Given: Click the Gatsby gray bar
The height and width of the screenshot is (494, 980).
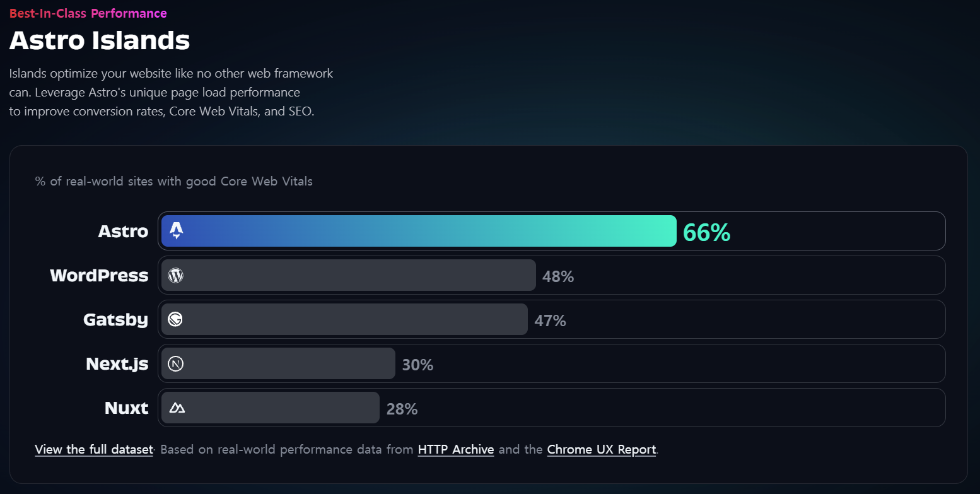Looking at the screenshot, I should (344, 319).
